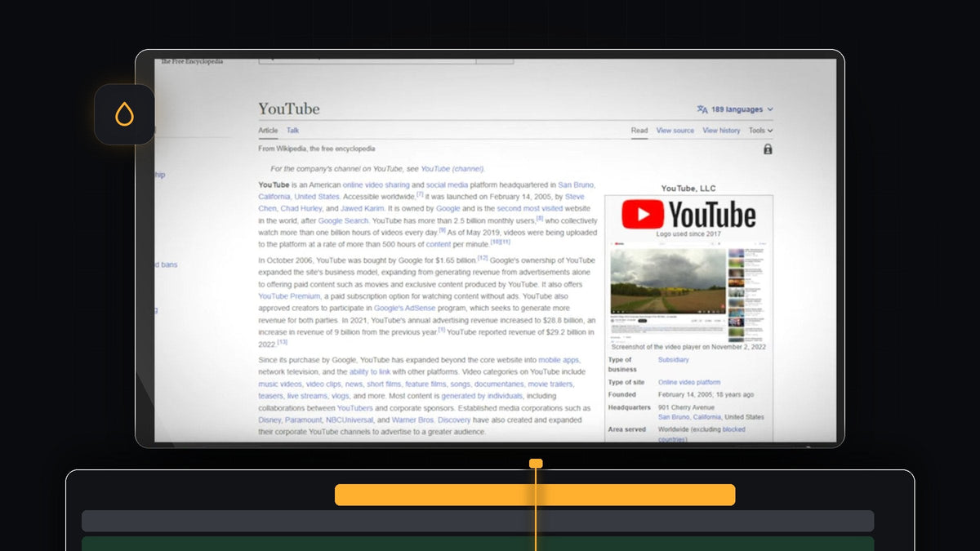Viewport: 980px width, 551px height.
Task: Open the YouTubers link
Action: (x=354, y=408)
